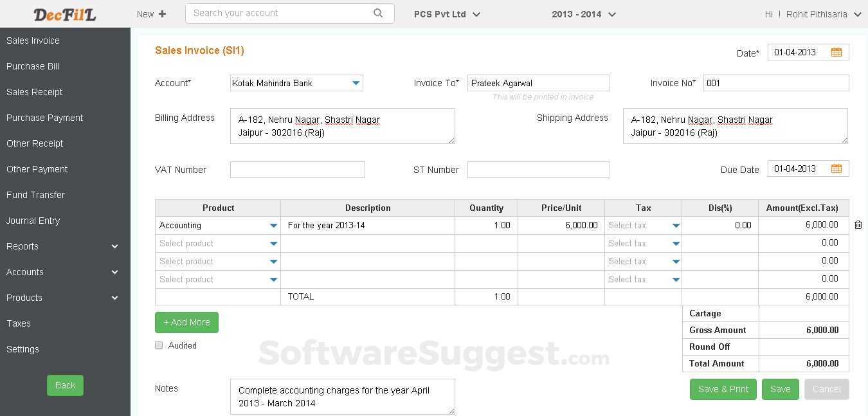The width and height of the screenshot is (868, 416).
Task: Open the Date calendar picker icon
Action: tap(836, 53)
